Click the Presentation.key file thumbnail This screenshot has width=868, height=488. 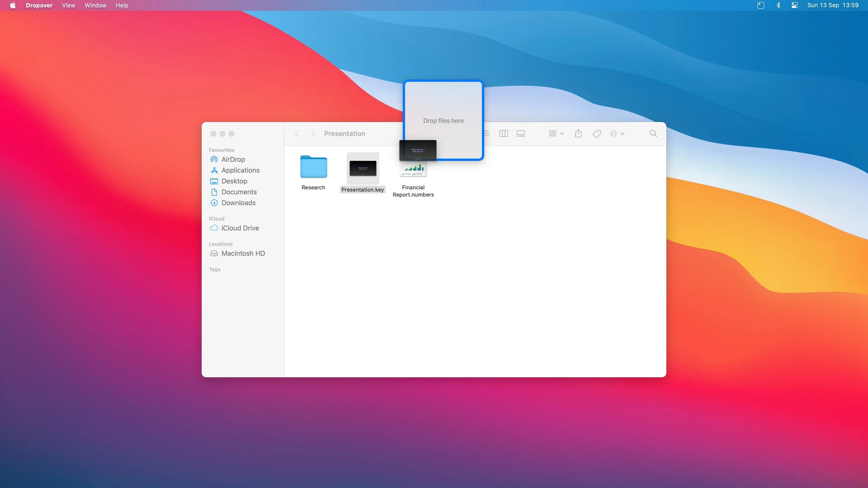click(363, 168)
